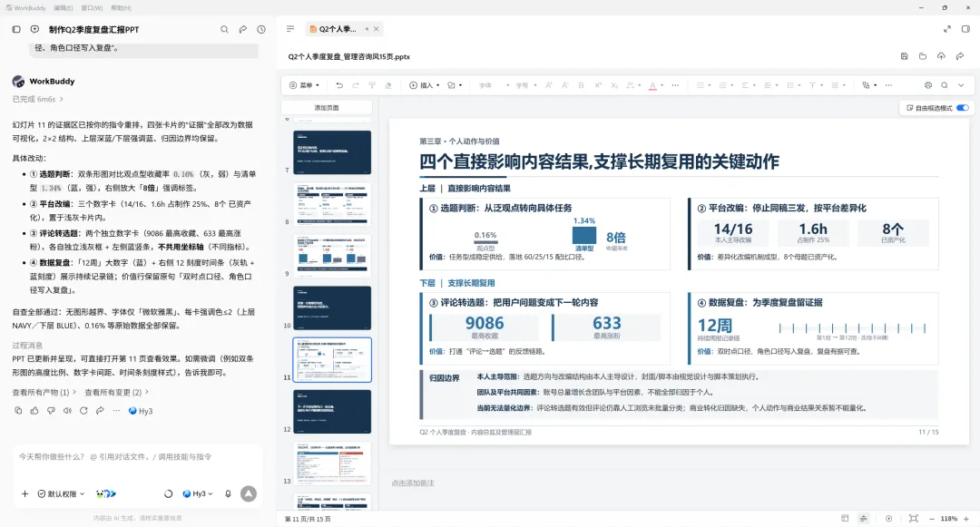Select the slide 9 thumbnail
Screen dimensions: 980x527
[332, 256]
